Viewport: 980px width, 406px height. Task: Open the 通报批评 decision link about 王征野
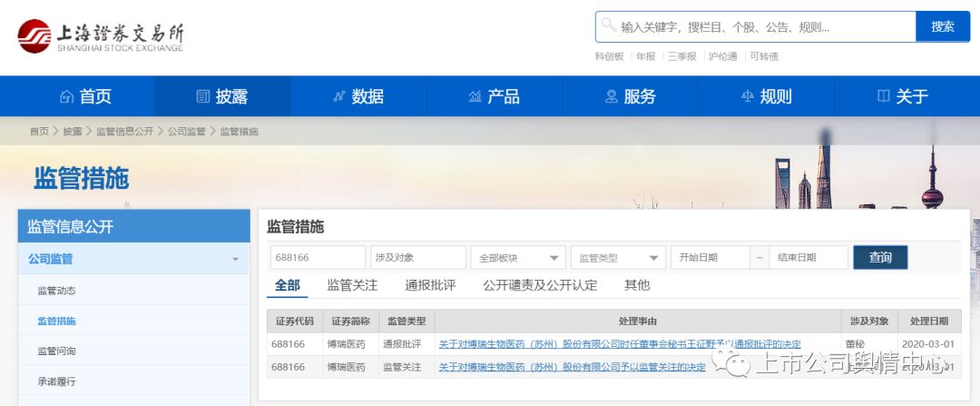coord(620,344)
